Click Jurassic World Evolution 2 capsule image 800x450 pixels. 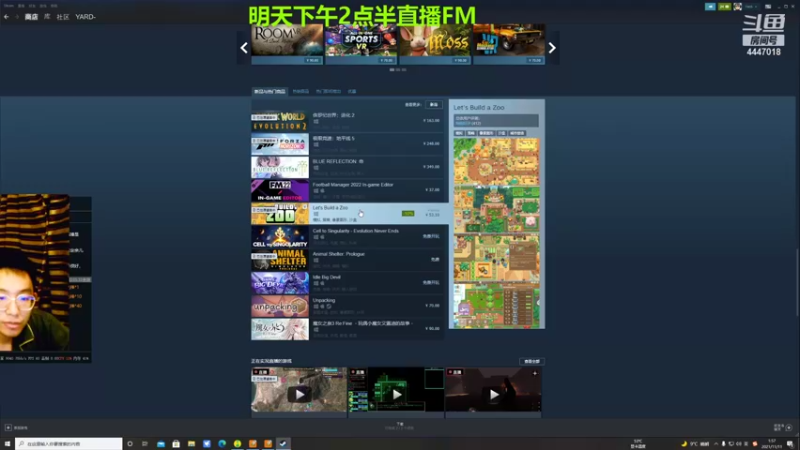pos(280,121)
